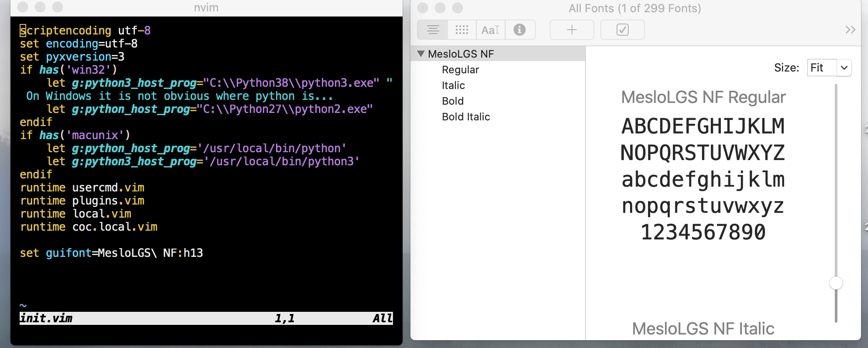Zoom the nvim window
Image resolution: width=868 pixels, height=348 pixels.
(x=58, y=7)
